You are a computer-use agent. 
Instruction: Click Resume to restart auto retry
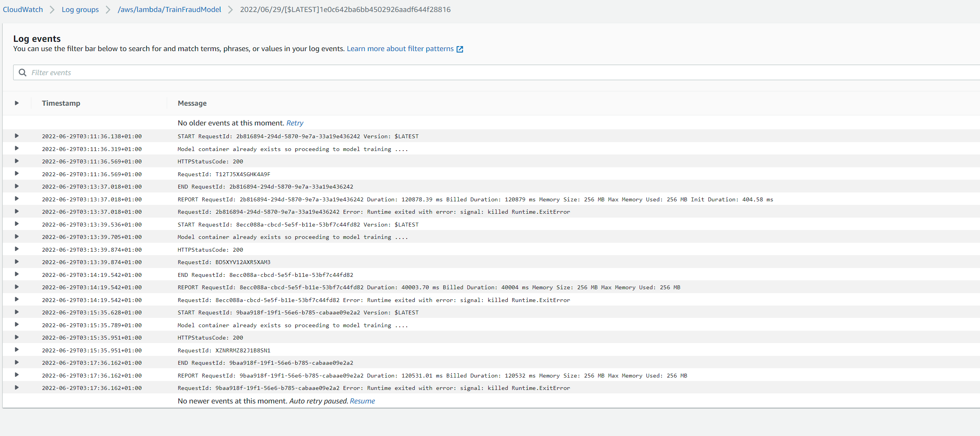point(362,401)
